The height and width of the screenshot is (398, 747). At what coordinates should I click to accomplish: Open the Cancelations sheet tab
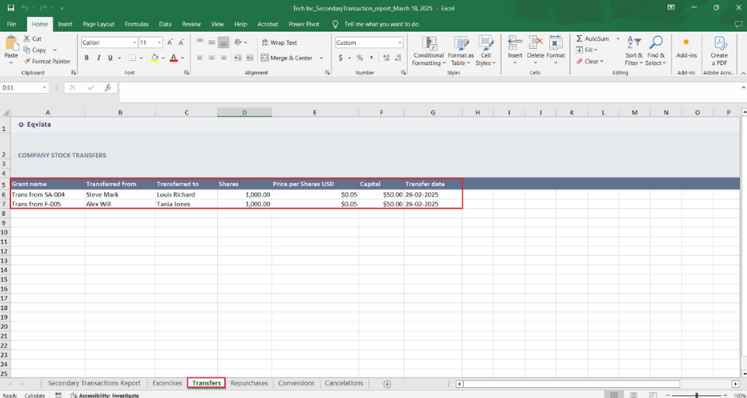click(x=343, y=383)
